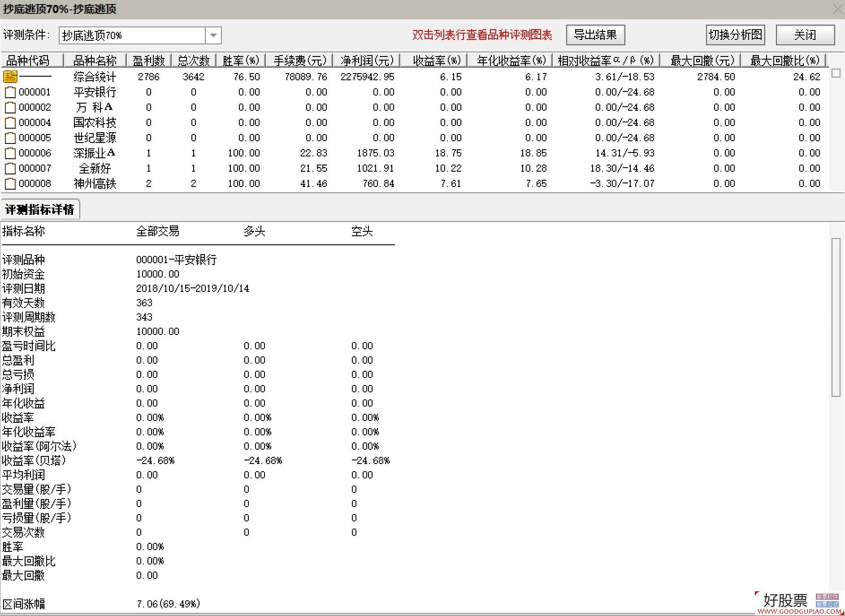Click the 评测品种 value 000001-平安银行
This screenshot has width=845, height=616.
coord(177,260)
